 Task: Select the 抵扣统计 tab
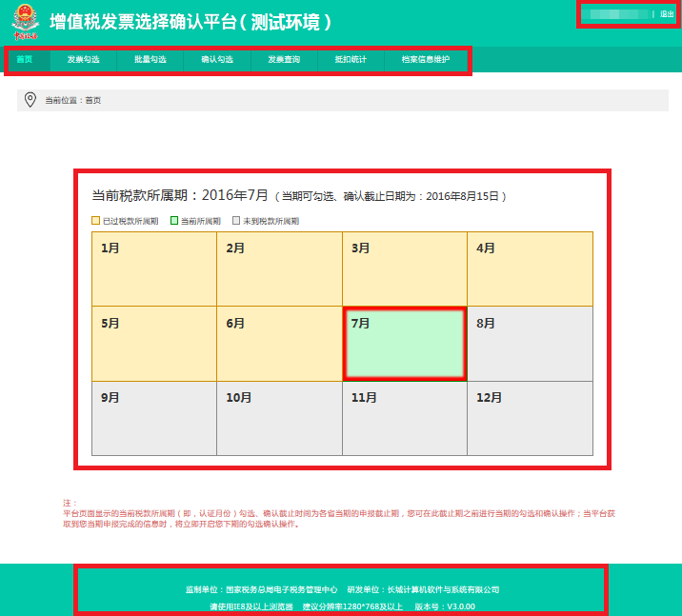(x=351, y=60)
